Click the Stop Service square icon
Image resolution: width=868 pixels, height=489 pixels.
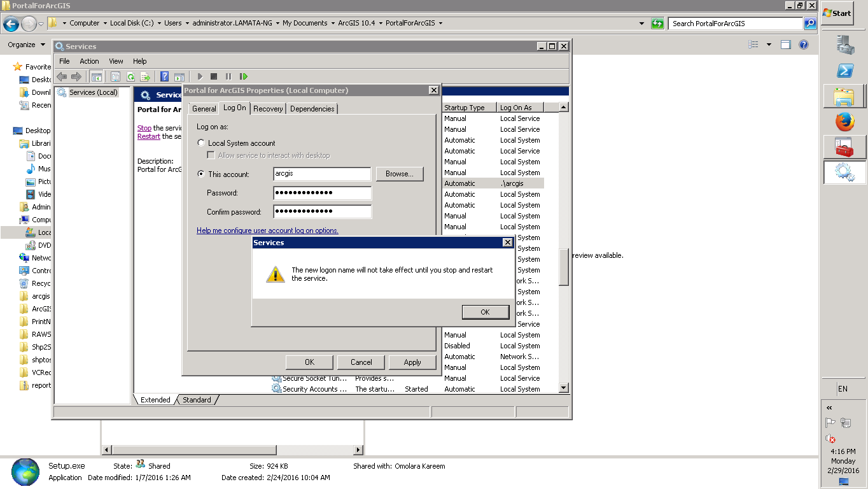click(x=214, y=76)
